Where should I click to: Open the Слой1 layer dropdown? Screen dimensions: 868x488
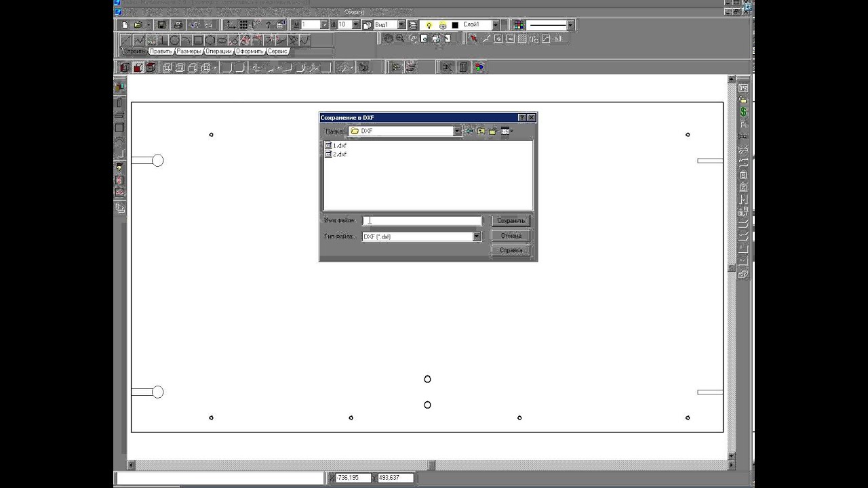[x=496, y=24]
